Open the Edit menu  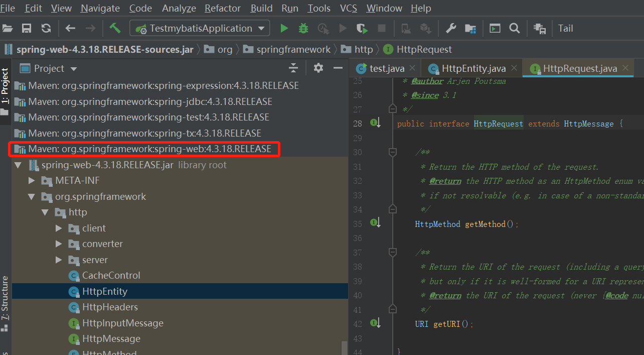click(34, 8)
